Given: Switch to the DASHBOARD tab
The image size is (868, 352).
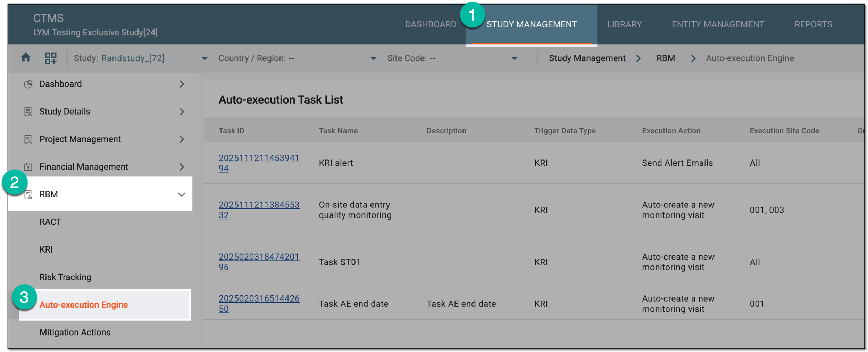Looking at the screenshot, I should (x=431, y=24).
